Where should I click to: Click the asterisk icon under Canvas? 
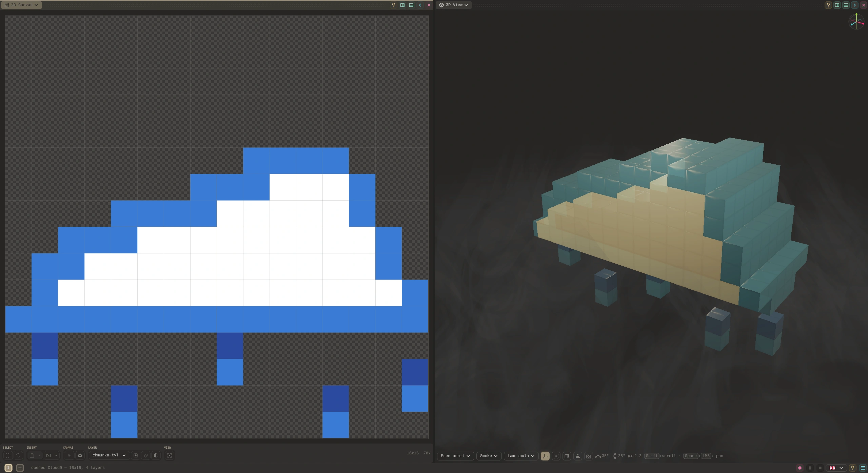click(69, 455)
